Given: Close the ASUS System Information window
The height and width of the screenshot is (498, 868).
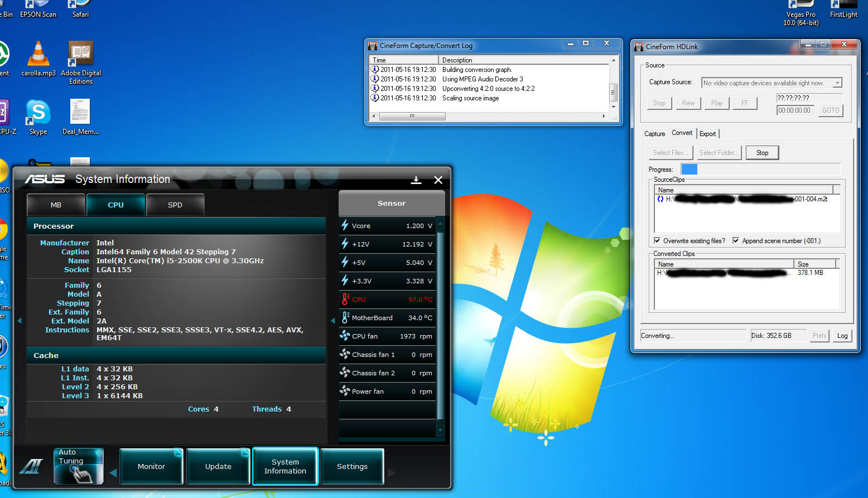Looking at the screenshot, I should [438, 180].
